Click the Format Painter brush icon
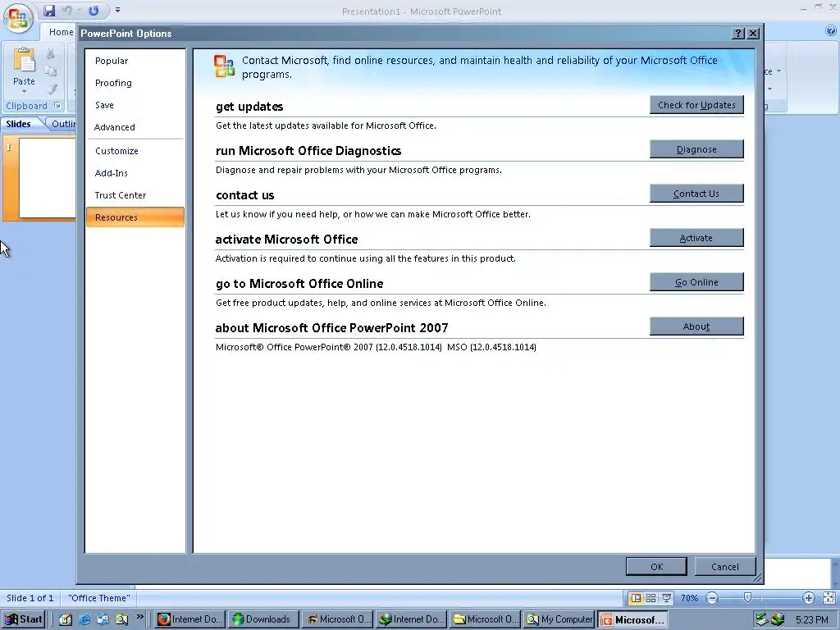The image size is (840, 630). (52, 89)
